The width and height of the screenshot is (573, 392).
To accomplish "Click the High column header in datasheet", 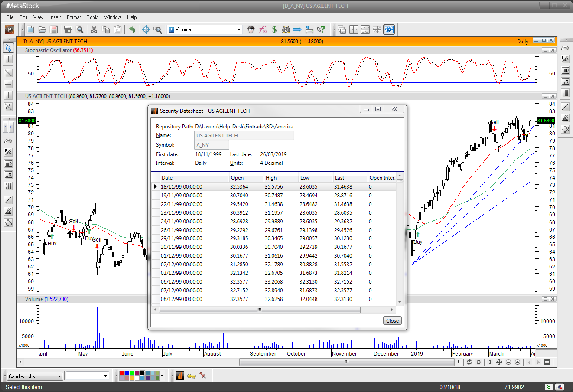I will (x=281, y=177).
